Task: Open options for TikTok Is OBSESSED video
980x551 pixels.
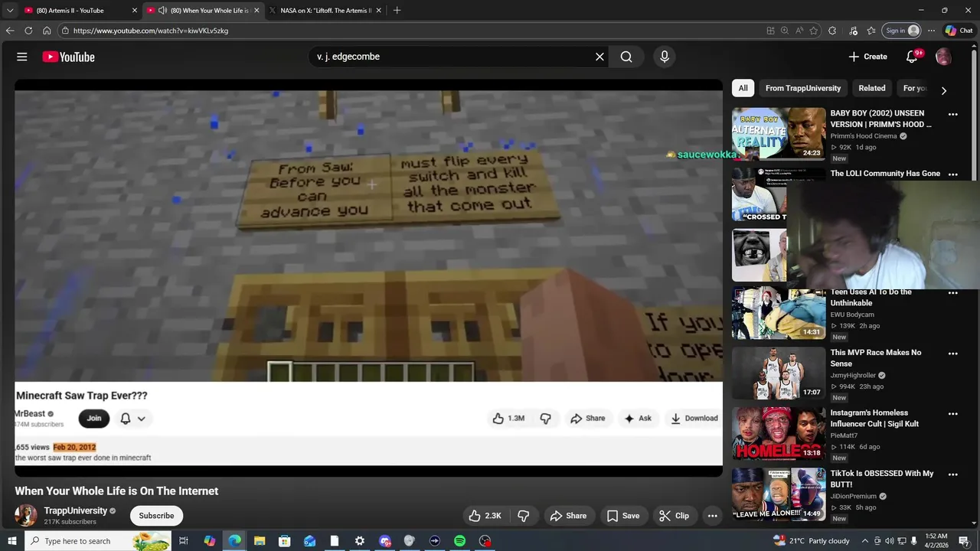Action: (x=953, y=474)
